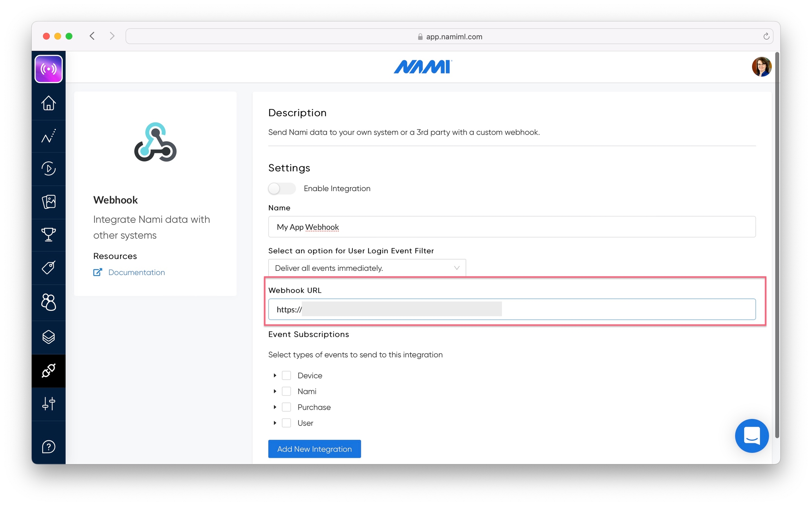This screenshot has height=506, width=812.
Task: Open the stacked layers icon in sidebar
Action: (49, 337)
